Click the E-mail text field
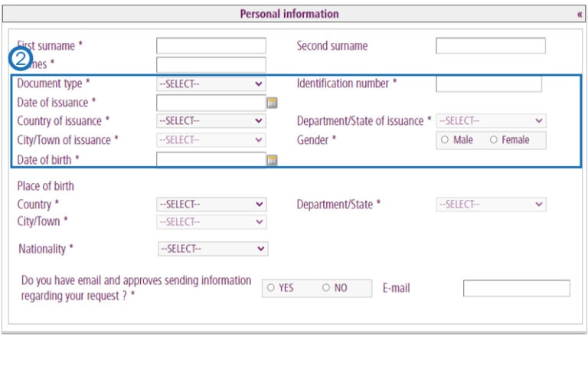 [x=516, y=288]
